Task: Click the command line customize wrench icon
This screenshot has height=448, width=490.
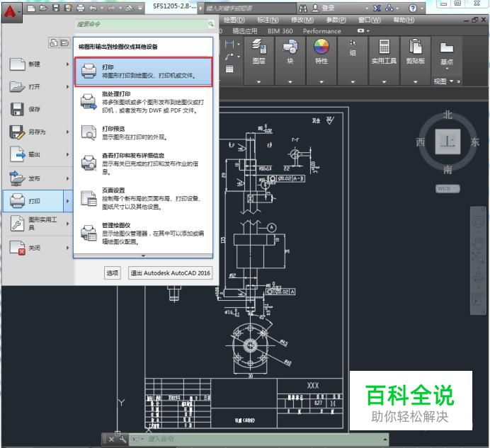Action: [x=122, y=440]
